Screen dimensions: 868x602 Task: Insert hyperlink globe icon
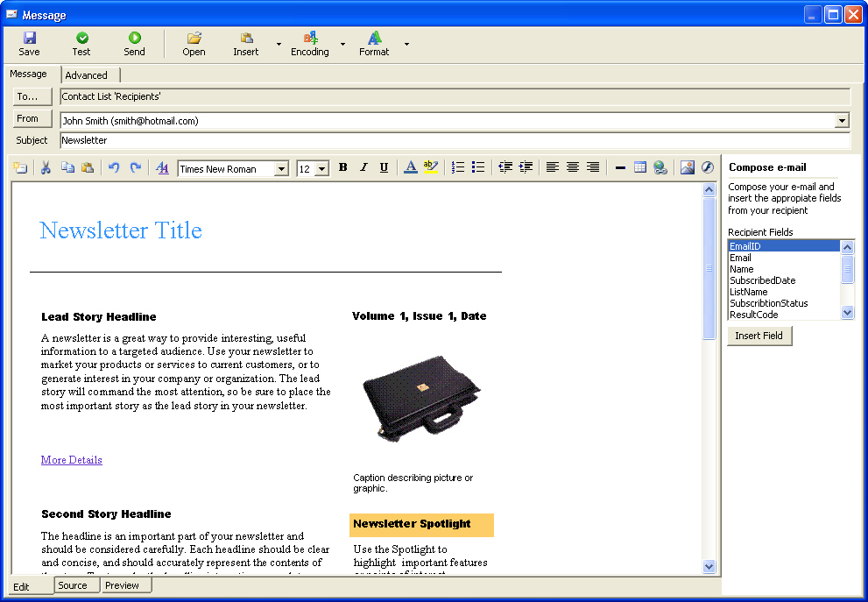660,167
